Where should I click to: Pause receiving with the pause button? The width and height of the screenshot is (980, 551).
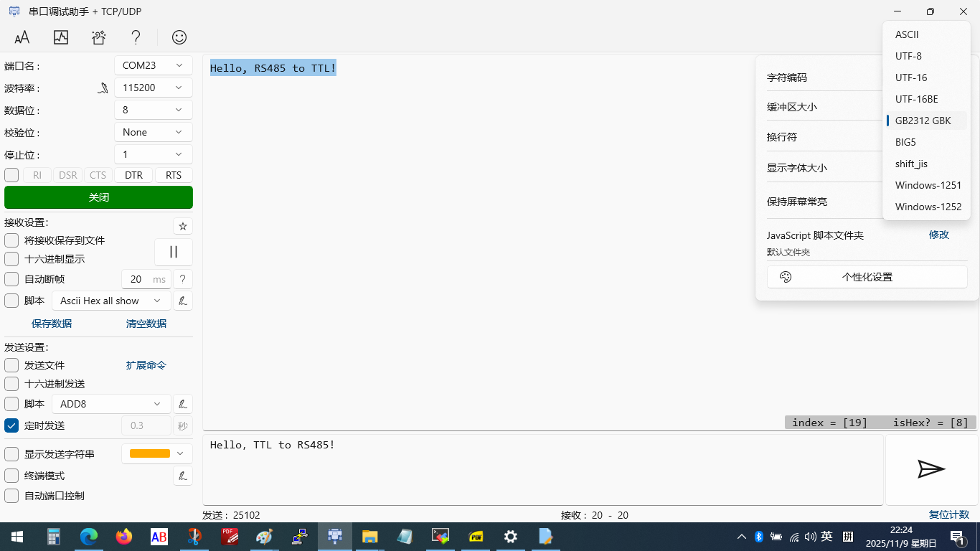click(174, 252)
